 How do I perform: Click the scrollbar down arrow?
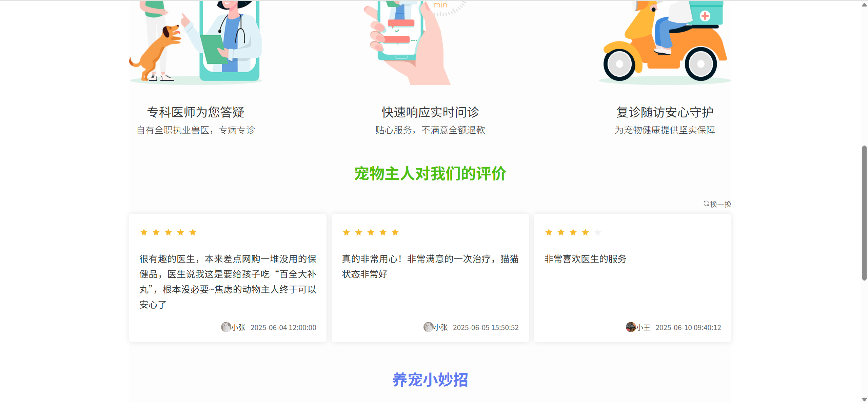(864, 399)
